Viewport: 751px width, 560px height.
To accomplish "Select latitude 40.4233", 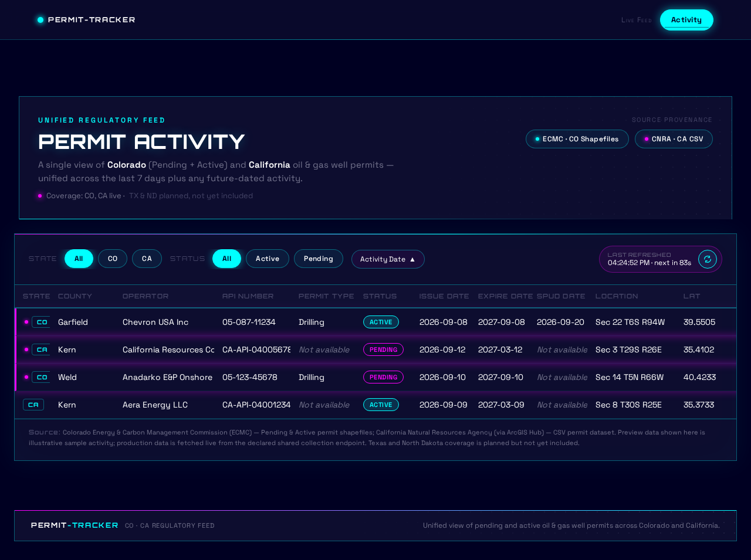I will 699,377.
